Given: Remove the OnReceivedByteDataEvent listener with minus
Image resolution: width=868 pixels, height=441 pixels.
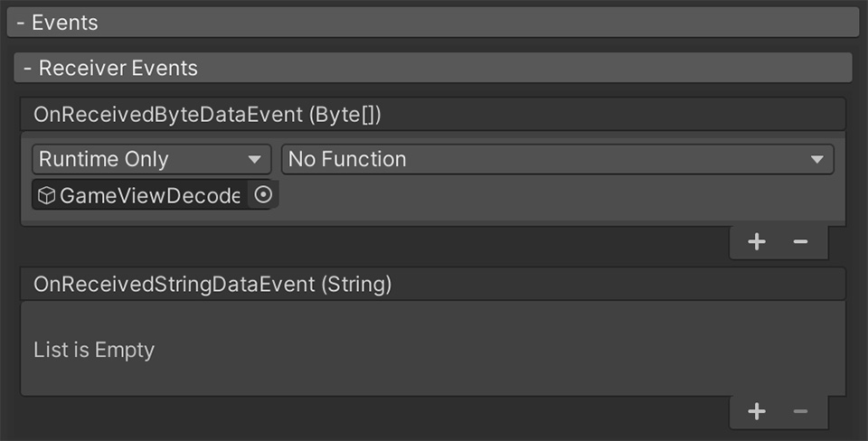Looking at the screenshot, I should (x=800, y=242).
